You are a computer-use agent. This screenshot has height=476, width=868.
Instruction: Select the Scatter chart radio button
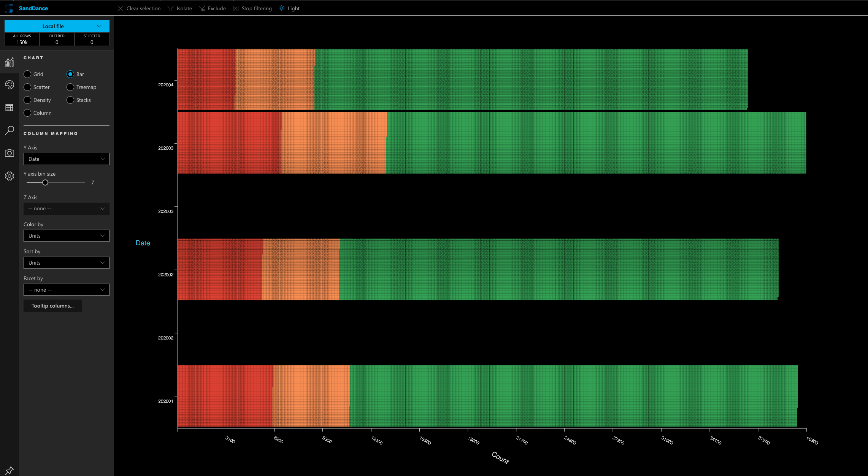pos(27,87)
